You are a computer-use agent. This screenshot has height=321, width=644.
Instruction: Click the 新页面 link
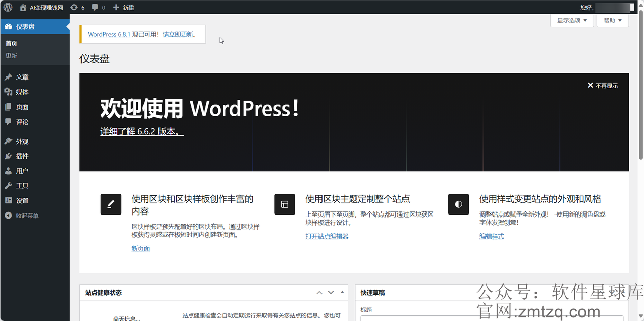141,248
